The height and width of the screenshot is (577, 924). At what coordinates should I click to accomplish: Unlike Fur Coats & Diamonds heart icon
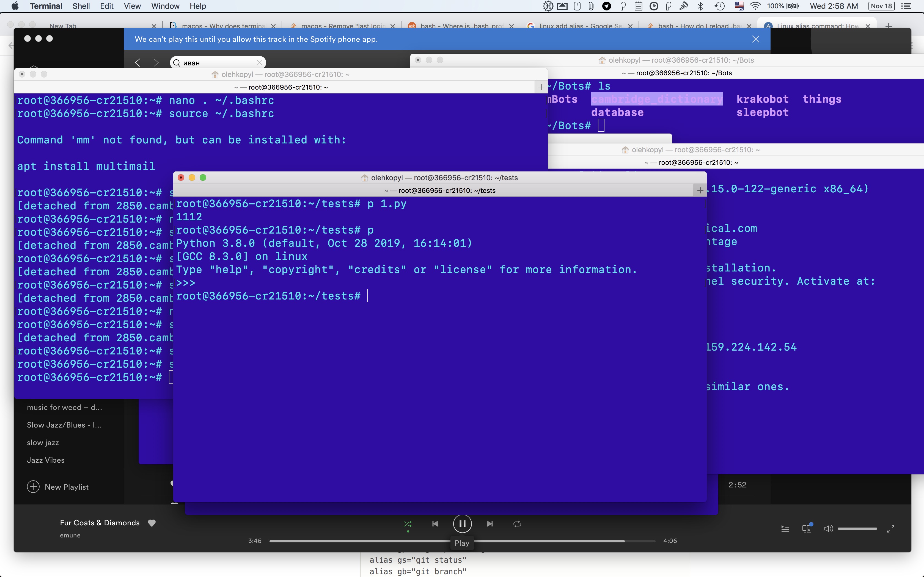(x=152, y=523)
